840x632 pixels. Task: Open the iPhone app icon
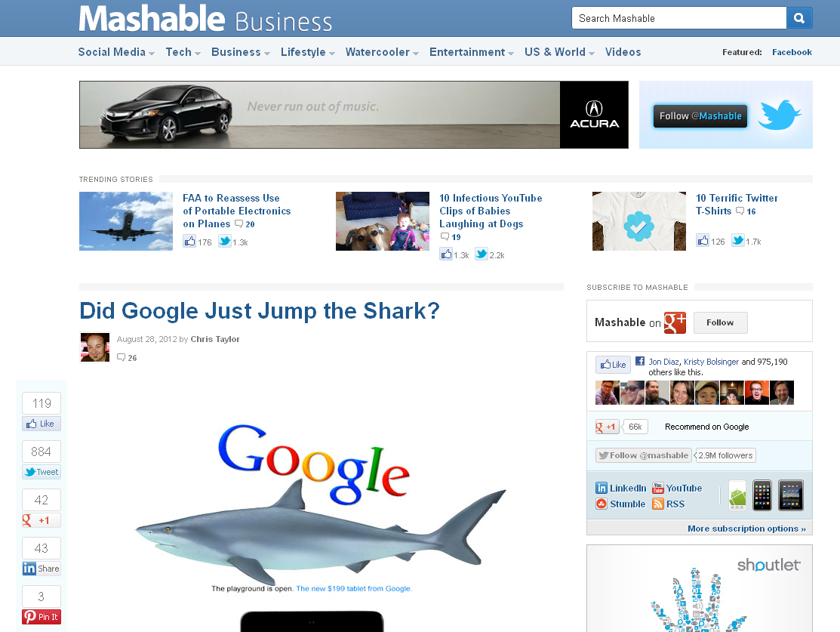(x=762, y=495)
